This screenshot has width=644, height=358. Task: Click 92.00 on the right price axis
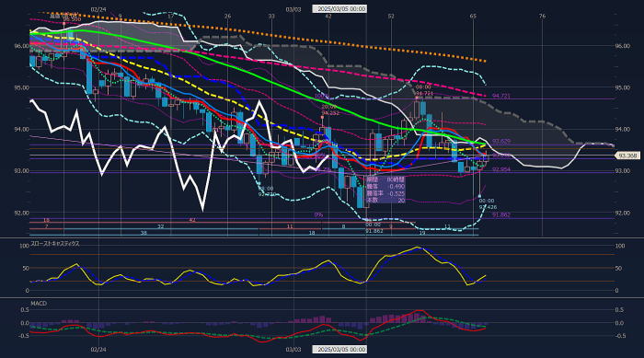622,213
